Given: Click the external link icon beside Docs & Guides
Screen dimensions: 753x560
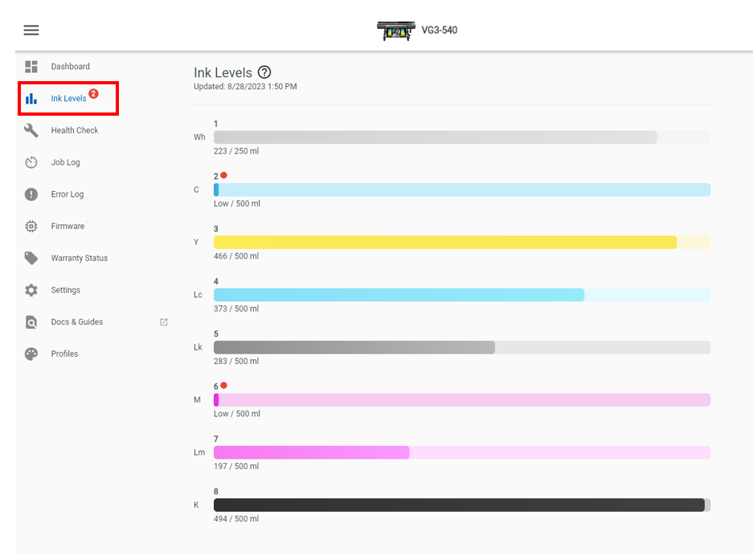Looking at the screenshot, I should pos(164,322).
